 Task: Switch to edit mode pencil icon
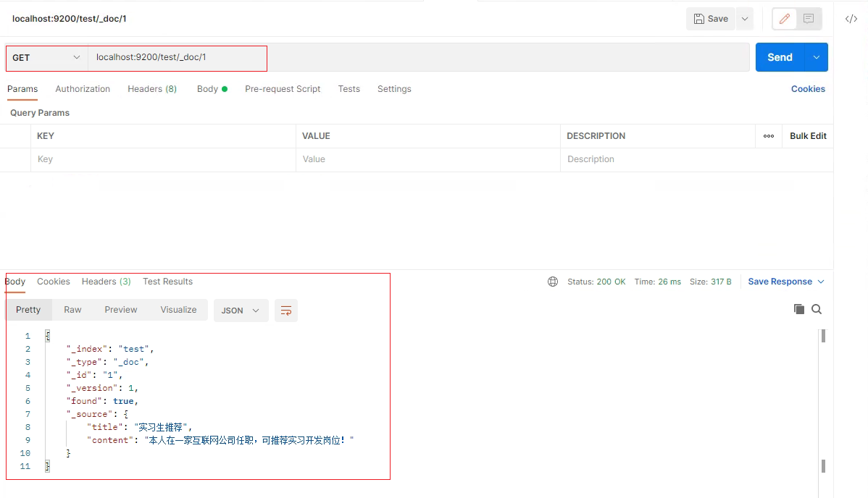click(x=785, y=19)
